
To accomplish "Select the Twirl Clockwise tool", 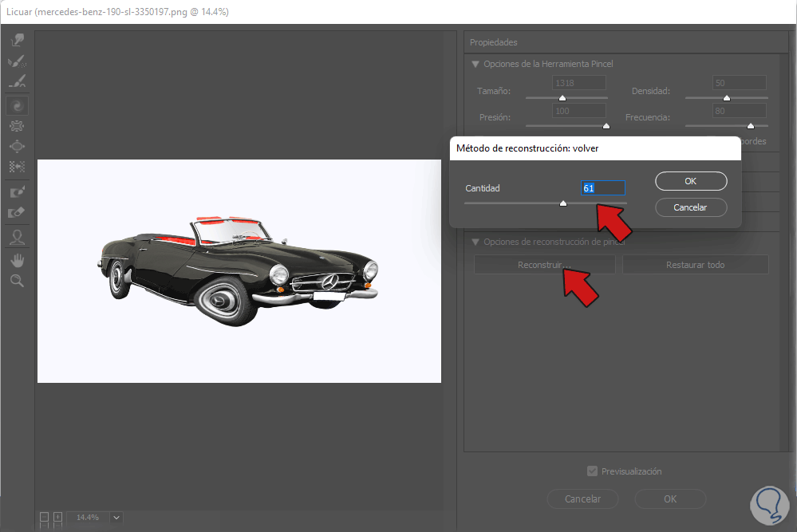I will pyautogui.click(x=17, y=104).
